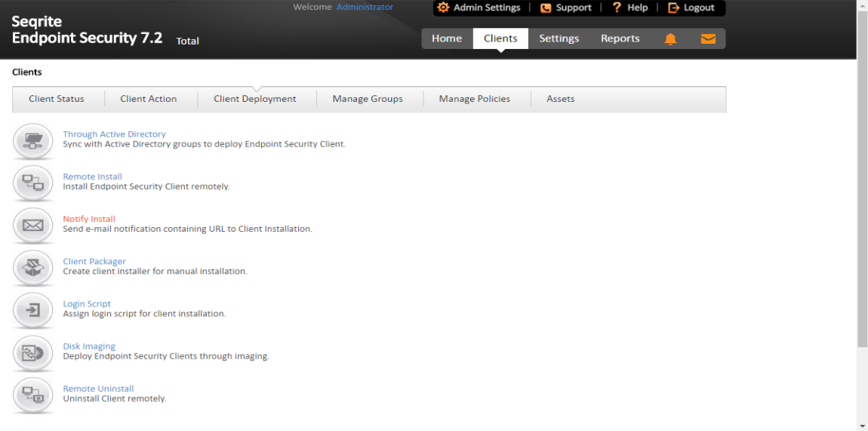The height and width of the screenshot is (431, 868).
Task: Click the Seqrite Endpoint Security 7.2 title
Action: click(x=87, y=30)
